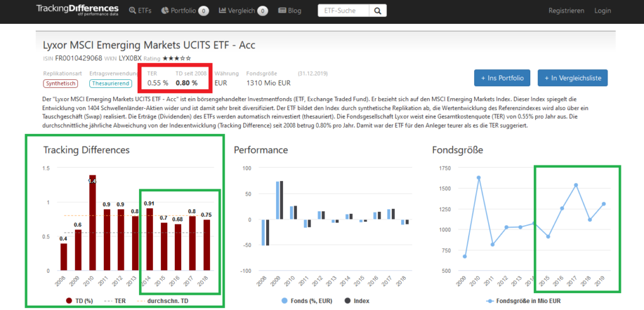Click the Vergleich bar chart icon
Image resolution: width=644 pixels, height=310 pixels.
coord(223,11)
